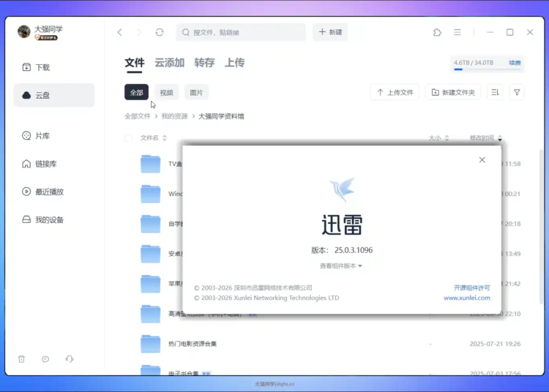Click the SVIP badge under username
Viewport: 549px width, 392px height.
point(46,38)
